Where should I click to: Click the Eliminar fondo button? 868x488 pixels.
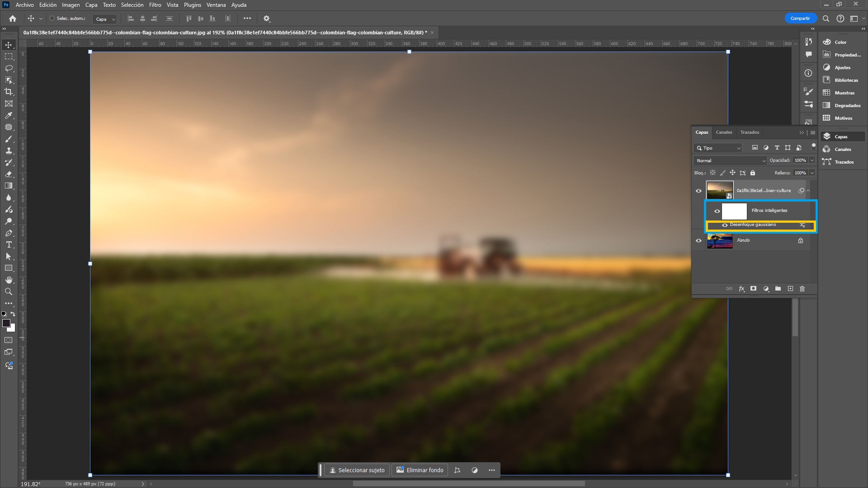(x=420, y=469)
